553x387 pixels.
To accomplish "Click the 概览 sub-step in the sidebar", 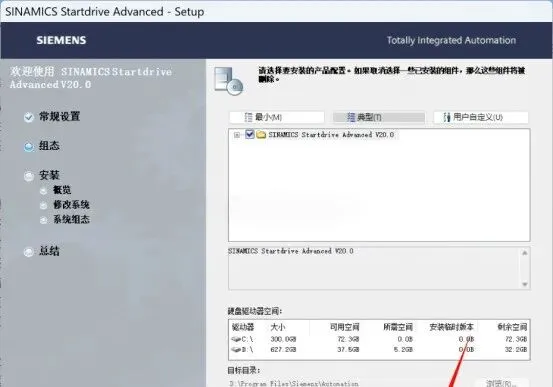I will tap(62, 190).
